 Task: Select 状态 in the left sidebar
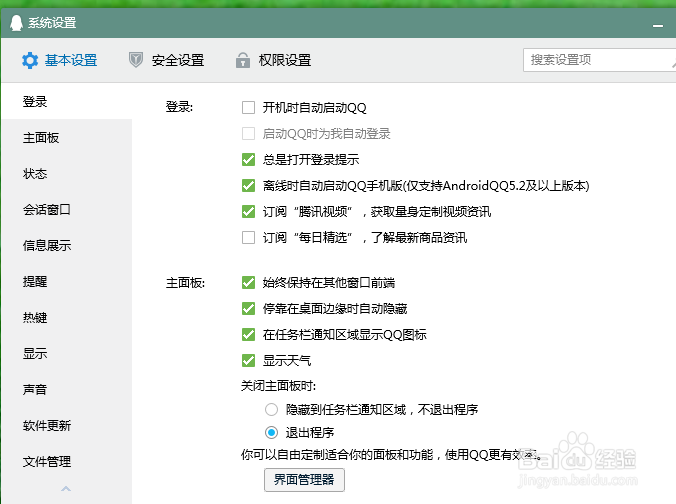tap(67, 174)
